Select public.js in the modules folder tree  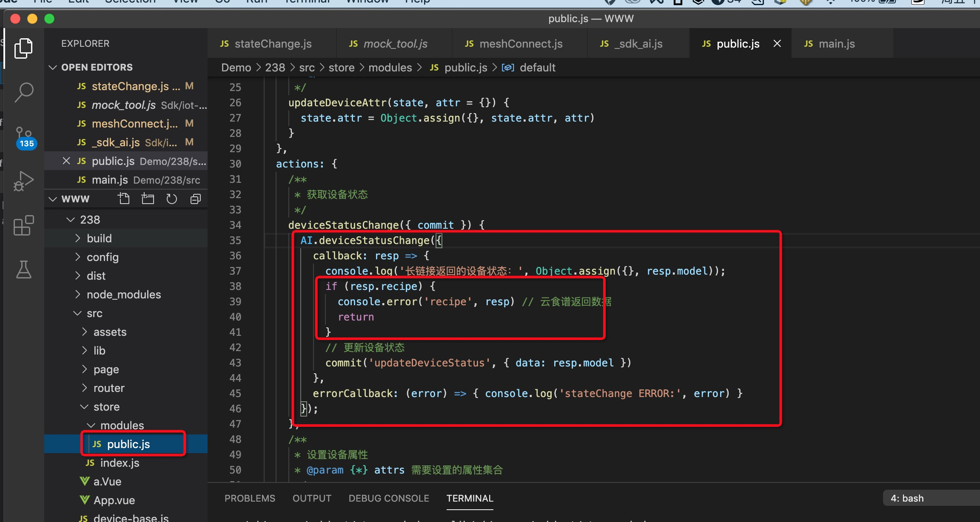126,444
